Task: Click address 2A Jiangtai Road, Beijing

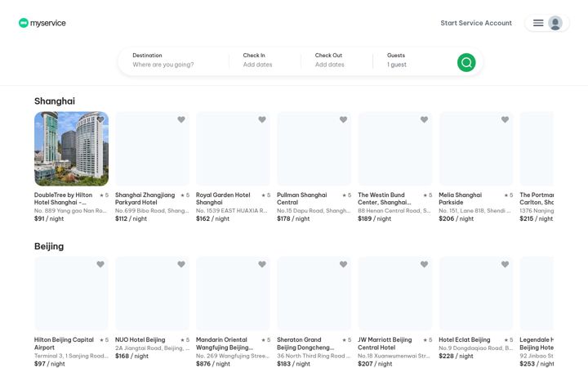Action: point(152,348)
